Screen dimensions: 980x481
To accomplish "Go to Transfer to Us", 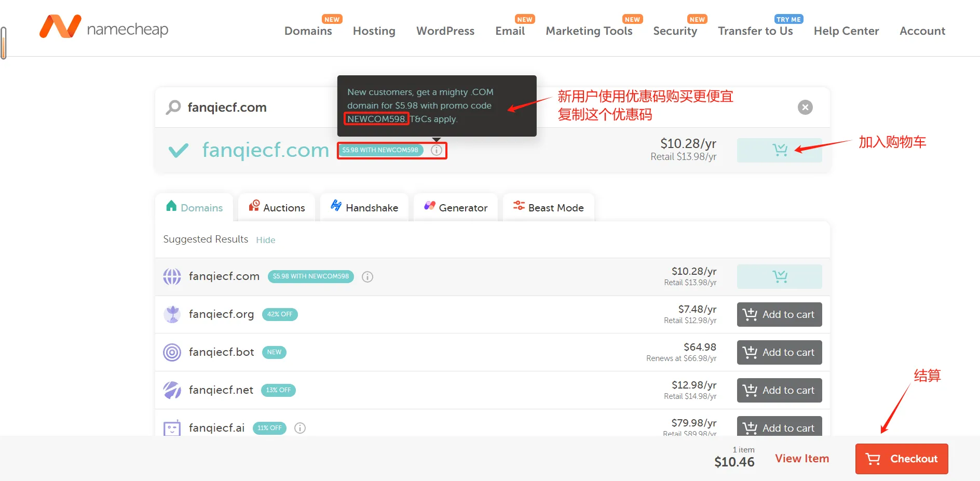I will (755, 31).
